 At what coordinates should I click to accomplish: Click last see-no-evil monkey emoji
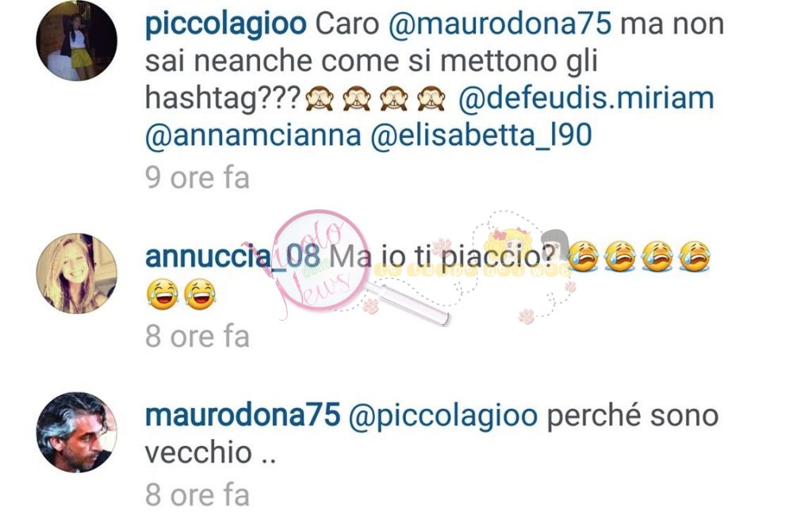coord(431,98)
